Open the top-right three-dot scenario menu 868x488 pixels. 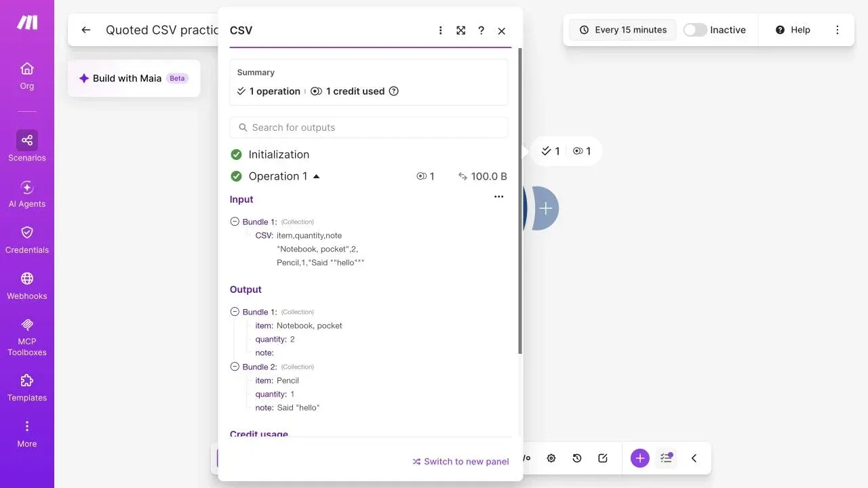pyautogui.click(x=837, y=30)
